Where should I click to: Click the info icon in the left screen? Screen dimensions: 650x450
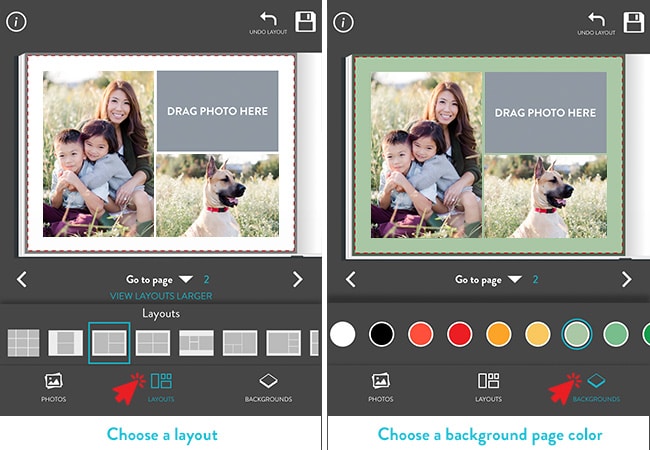coord(16,21)
